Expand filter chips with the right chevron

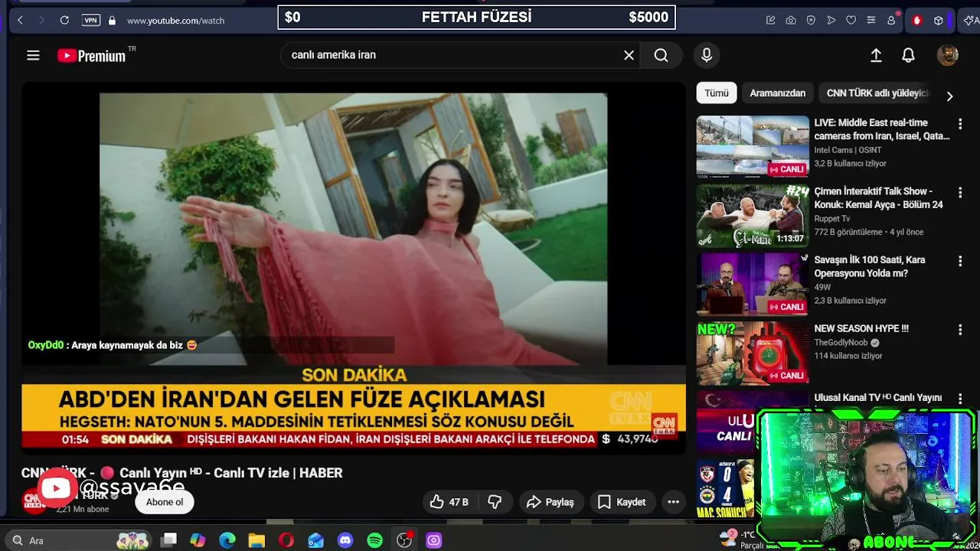pos(949,96)
